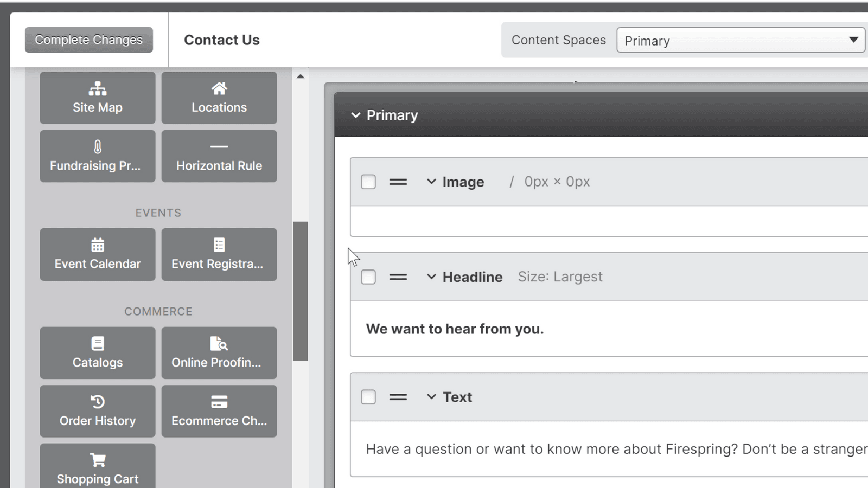Collapse the Image block chevron
The height and width of the screenshot is (488, 868).
[x=431, y=182]
